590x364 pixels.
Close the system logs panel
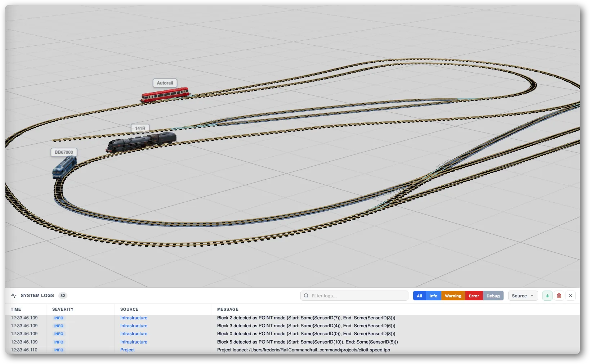[x=571, y=296]
